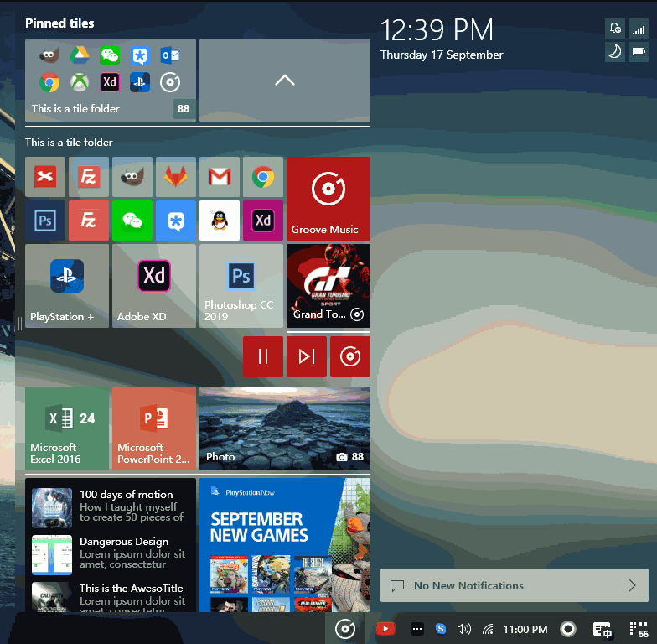Screen dimensions: 657x644
Task: Open the medium Adobe XD tile
Action: (154, 286)
